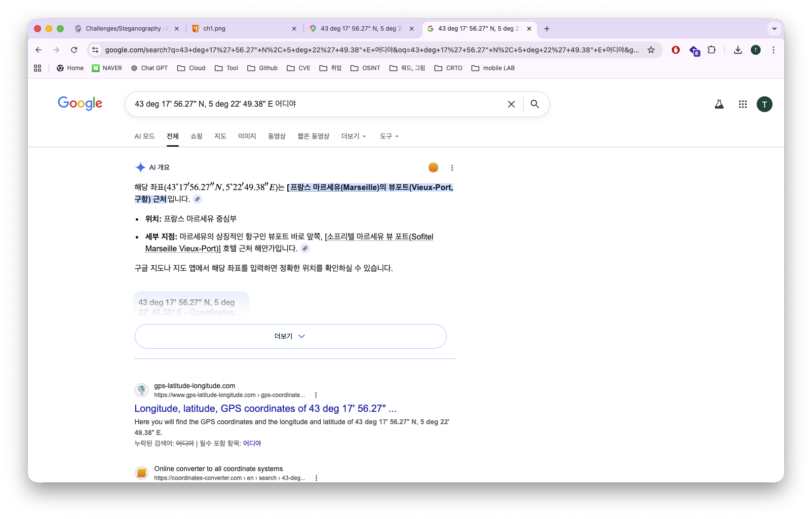The width and height of the screenshot is (812, 519).
Task: Open the Google apps grid icon
Action: point(743,104)
